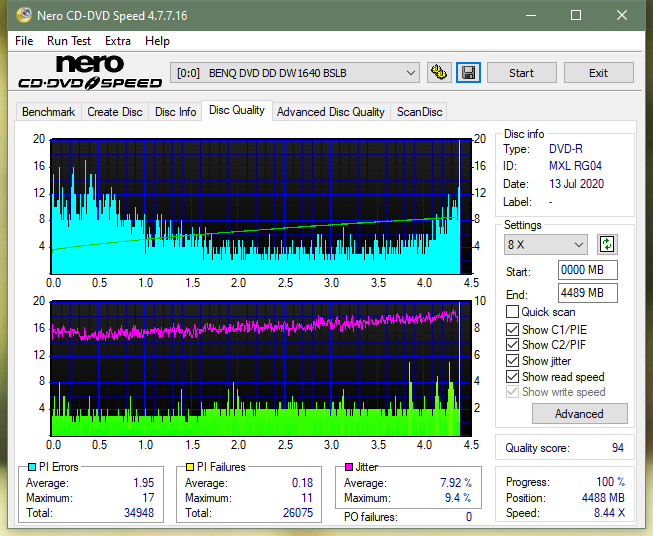Toggle the Quick scan checkbox
Screen dimensions: 653x536
coord(512,312)
